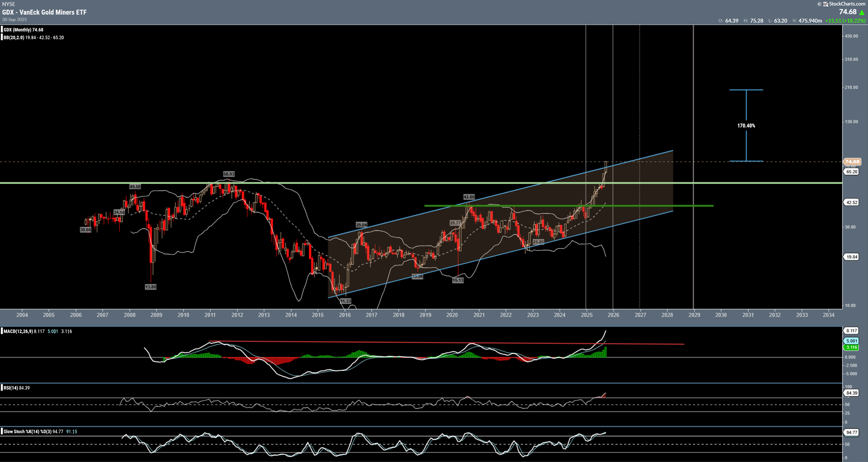
Task: Click the StockCharts.com logo icon
Action: pyautogui.click(x=826, y=4)
